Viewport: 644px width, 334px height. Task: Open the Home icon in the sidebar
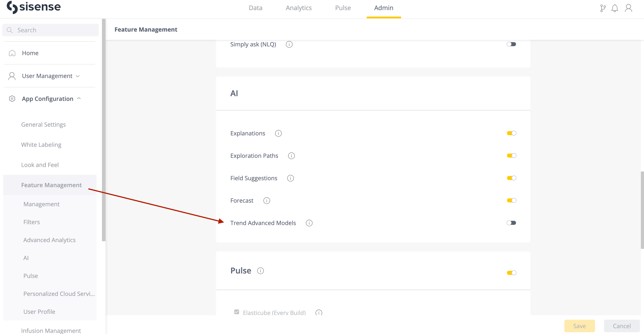coord(12,53)
